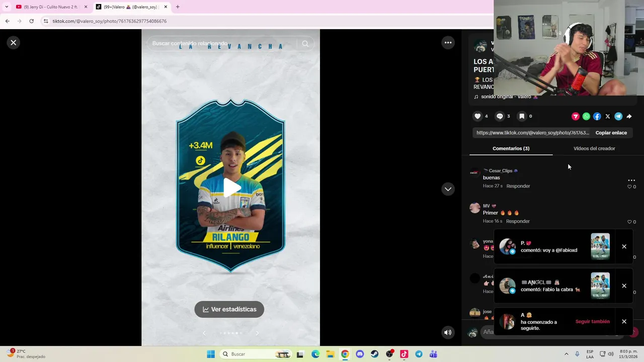Open the weather widget showing 27°C

(25, 354)
